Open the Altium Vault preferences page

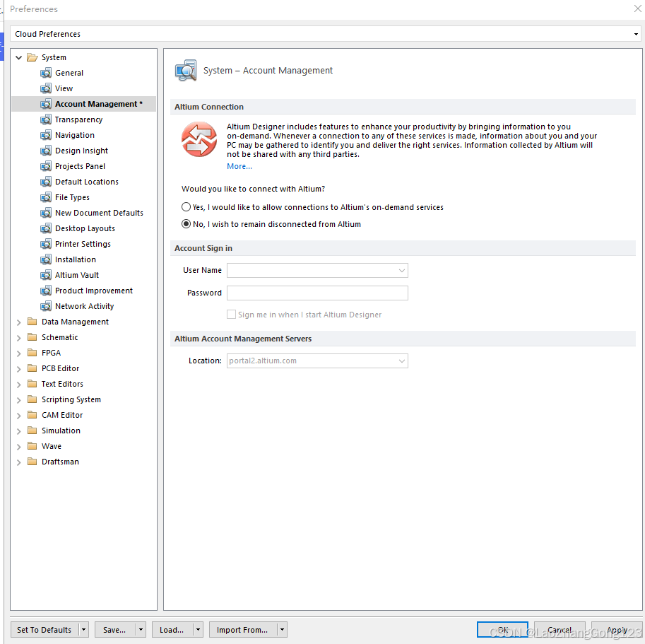pyautogui.click(x=77, y=275)
